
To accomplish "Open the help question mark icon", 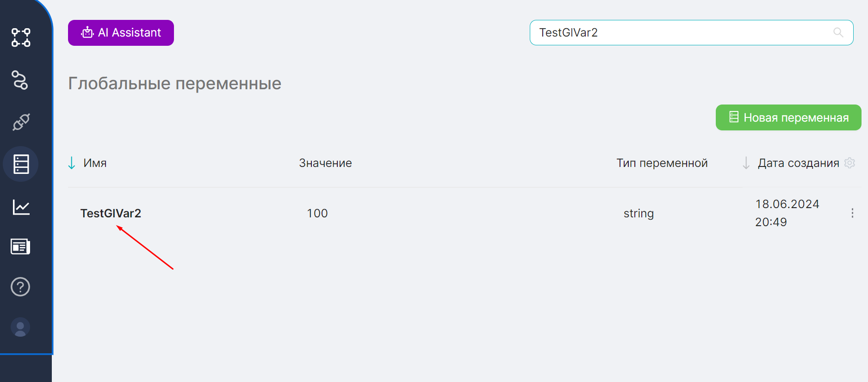I will tap(20, 287).
